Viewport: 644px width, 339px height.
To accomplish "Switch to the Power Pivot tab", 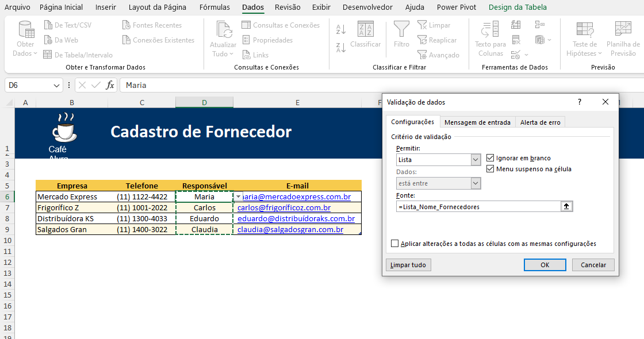I will point(457,7).
